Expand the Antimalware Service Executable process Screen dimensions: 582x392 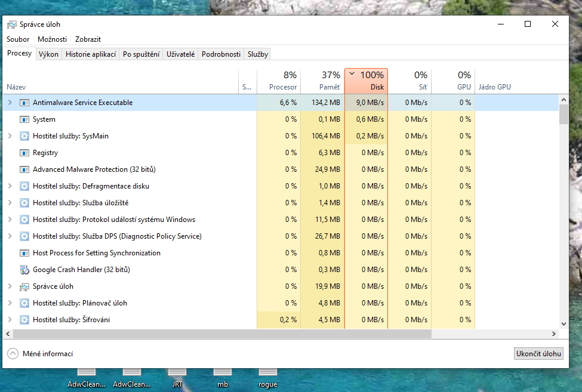pos(10,103)
